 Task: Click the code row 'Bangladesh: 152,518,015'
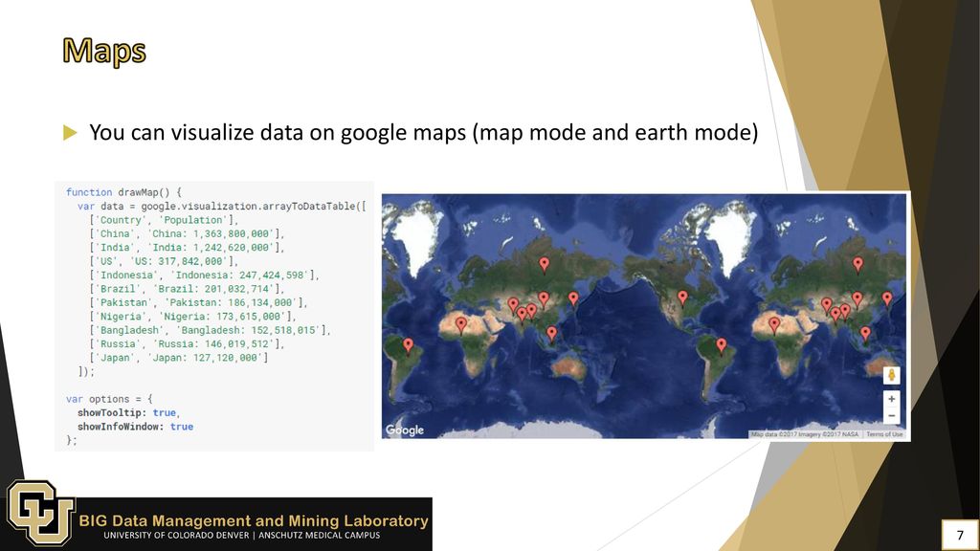click(x=210, y=330)
